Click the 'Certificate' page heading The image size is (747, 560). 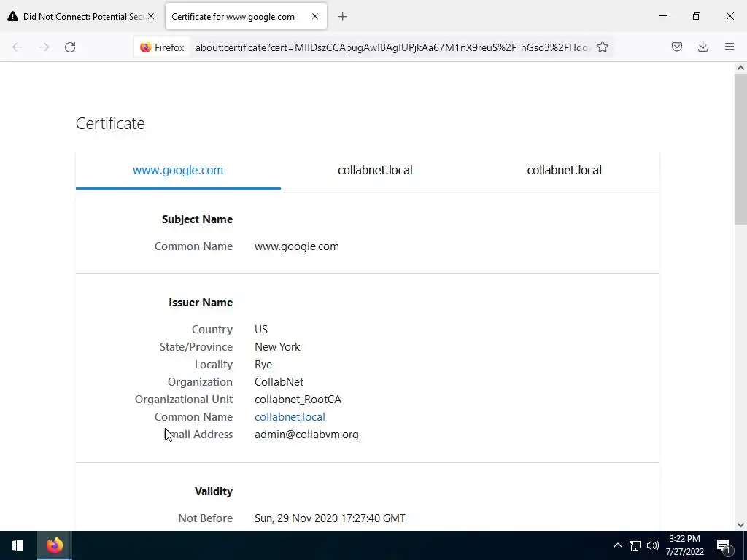click(110, 123)
